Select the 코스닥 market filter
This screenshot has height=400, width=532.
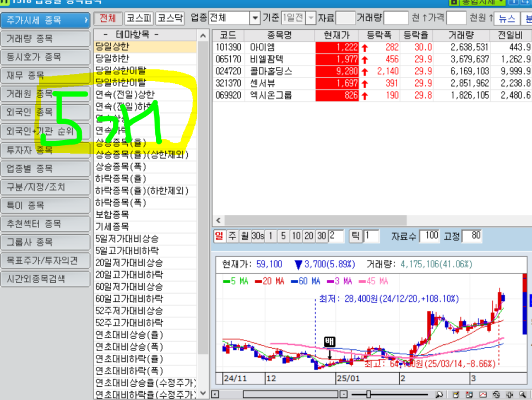[x=170, y=18]
